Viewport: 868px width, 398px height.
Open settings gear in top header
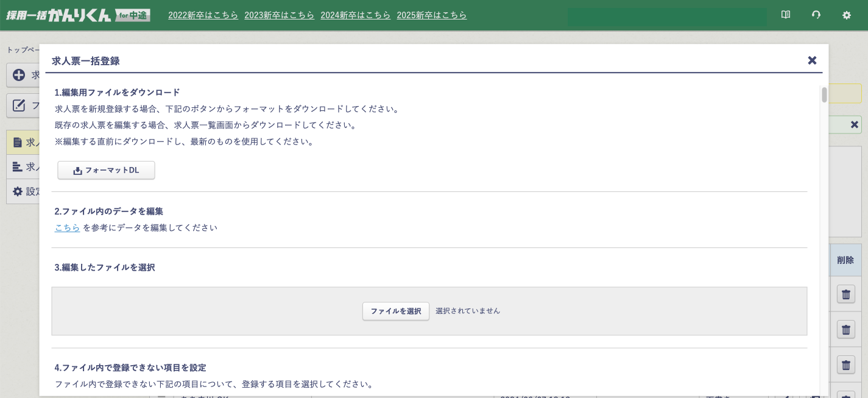(x=847, y=15)
